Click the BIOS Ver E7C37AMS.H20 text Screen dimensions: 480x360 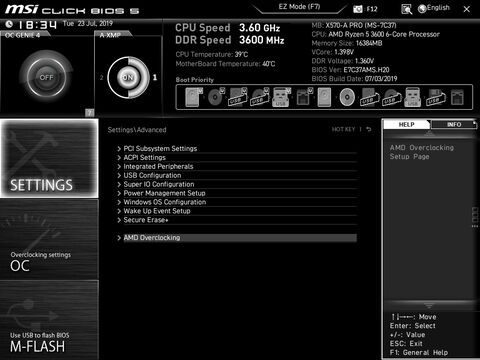[x=350, y=70]
